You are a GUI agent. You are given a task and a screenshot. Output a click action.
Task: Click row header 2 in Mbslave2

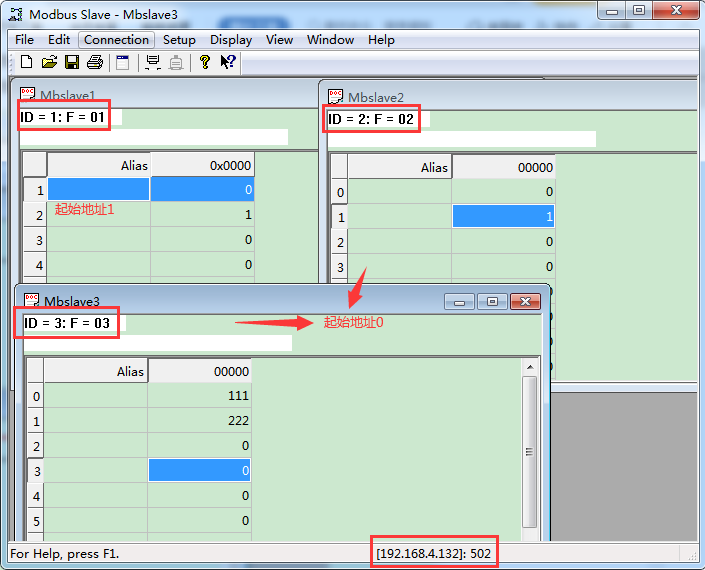point(340,242)
